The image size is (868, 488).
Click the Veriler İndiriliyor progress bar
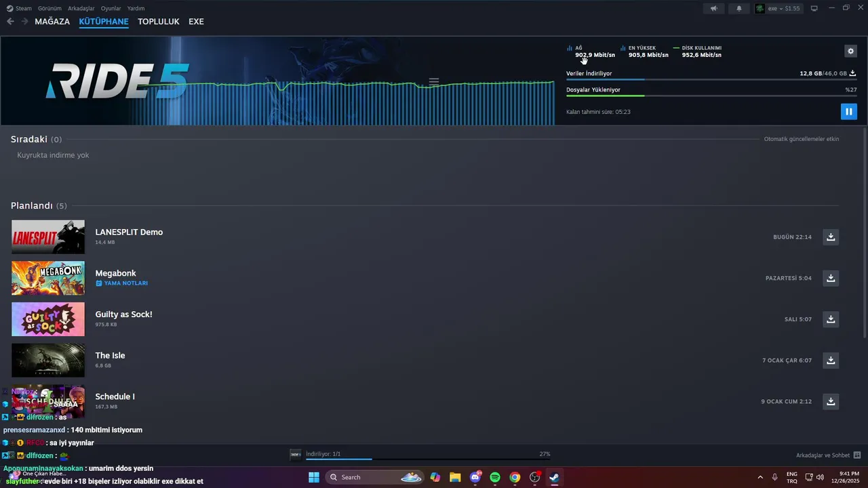[x=711, y=80]
